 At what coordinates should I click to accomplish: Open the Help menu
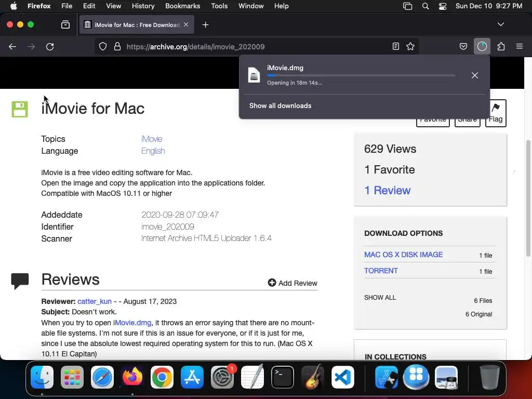(282, 6)
